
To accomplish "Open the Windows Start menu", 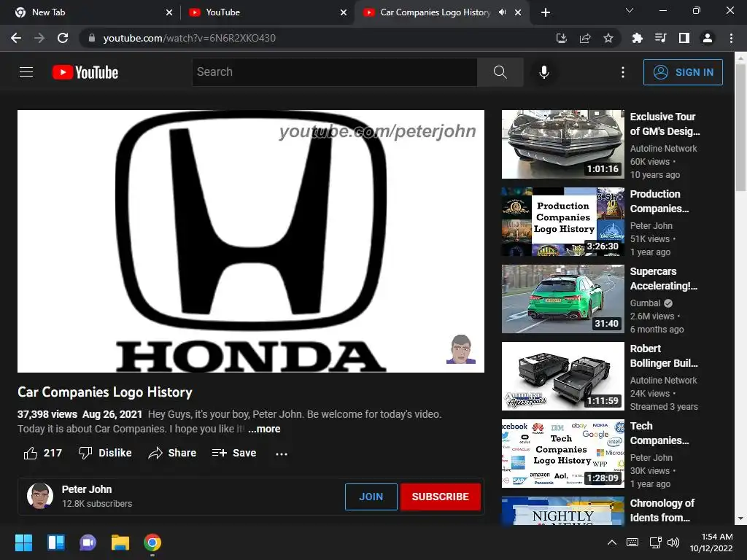I will [x=23, y=542].
